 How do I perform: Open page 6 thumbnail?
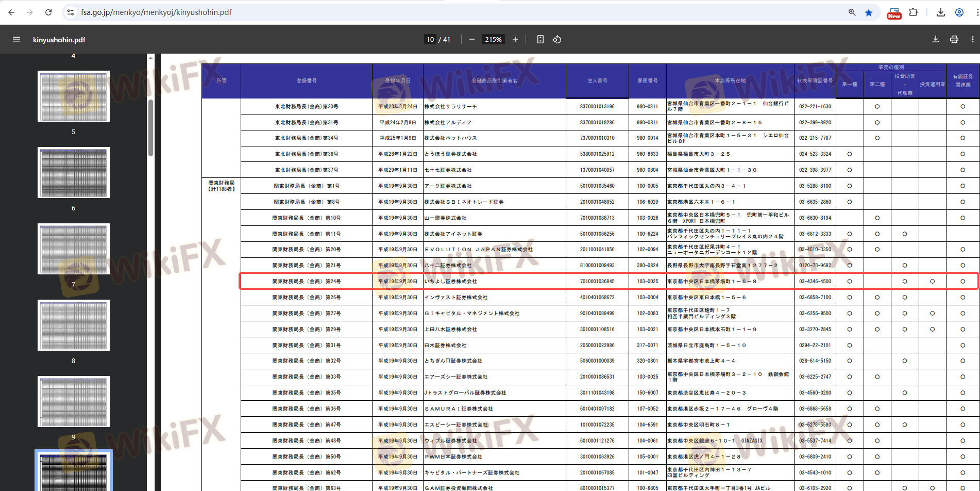click(x=74, y=173)
